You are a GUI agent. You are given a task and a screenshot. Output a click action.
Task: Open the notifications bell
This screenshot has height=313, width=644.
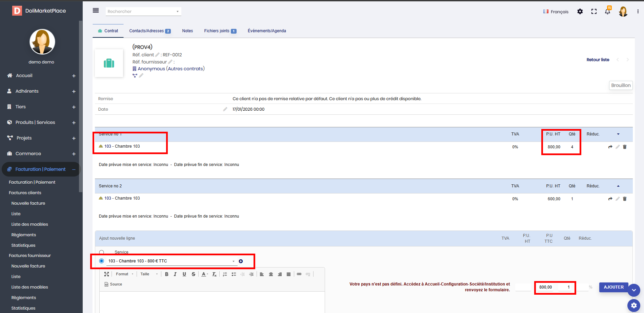(x=607, y=12)
